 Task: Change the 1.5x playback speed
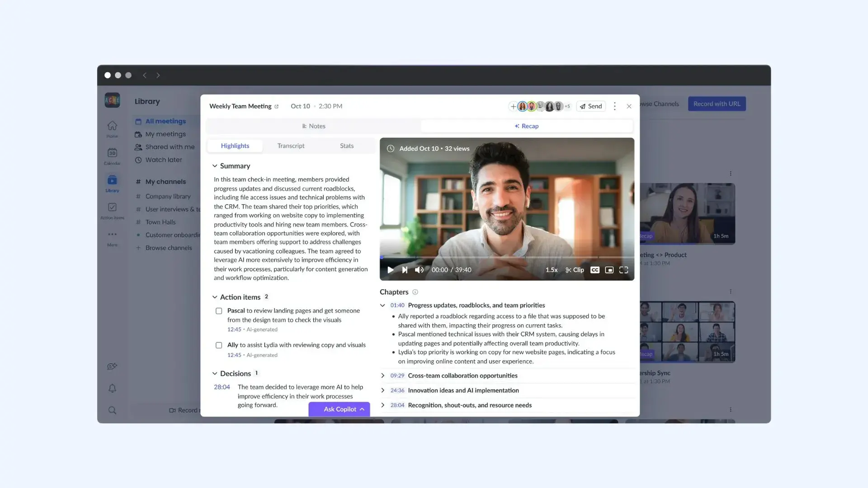tap(551, 270)
